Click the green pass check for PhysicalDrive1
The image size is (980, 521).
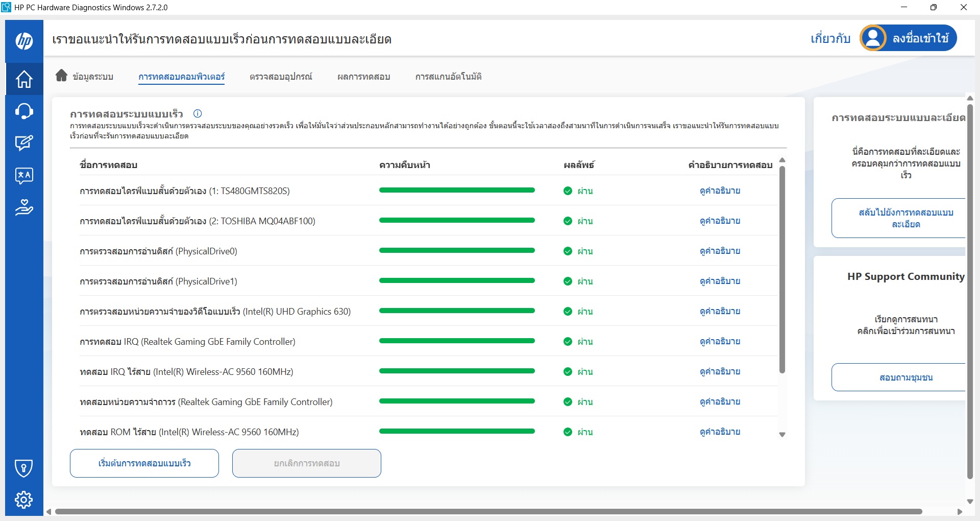click(x=568, y=281)
